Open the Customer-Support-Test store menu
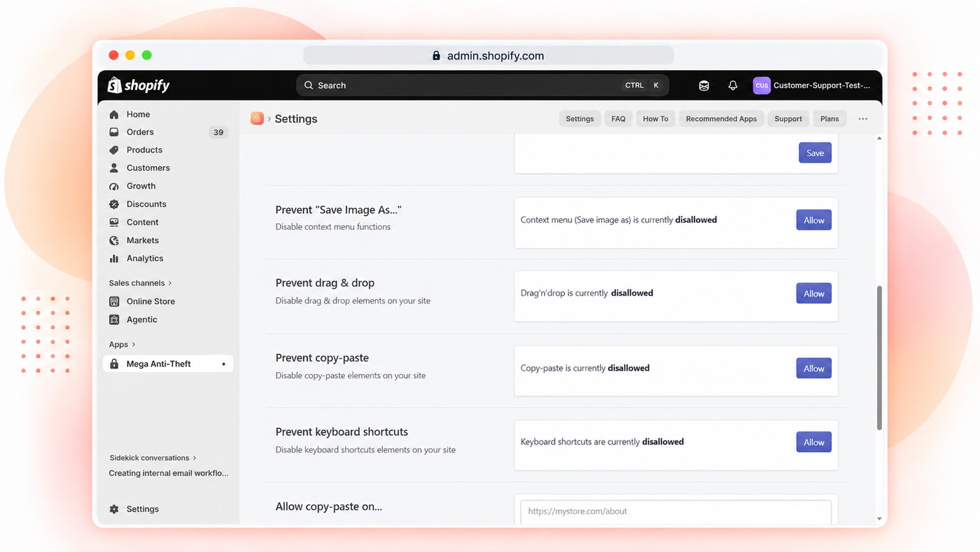Image resolution: width=980 pixels, height=552 pixels. click(x=812, y=85)
